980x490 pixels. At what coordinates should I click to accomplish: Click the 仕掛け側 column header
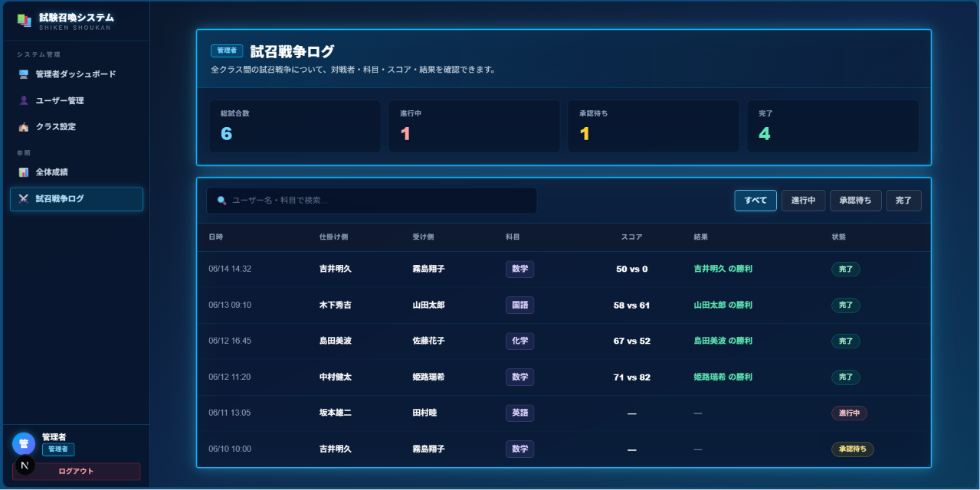point(334,237)
